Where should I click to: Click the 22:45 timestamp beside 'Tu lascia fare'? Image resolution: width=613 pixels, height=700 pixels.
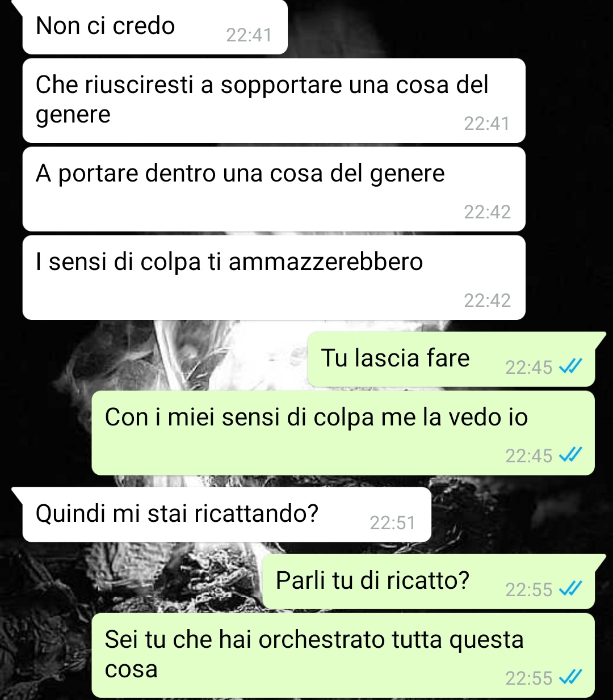(x=528, y=368)
